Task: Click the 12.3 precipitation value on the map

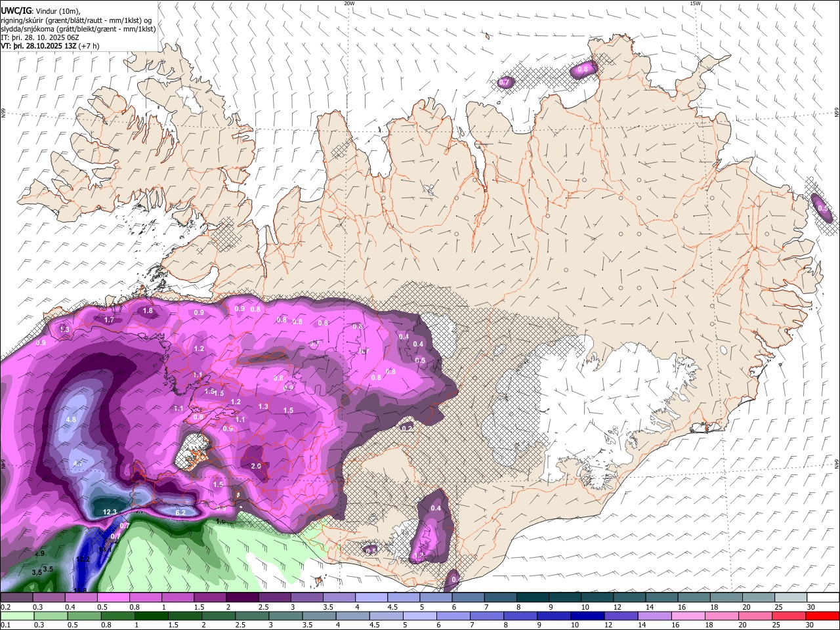Action: click(x=110, y=512)
